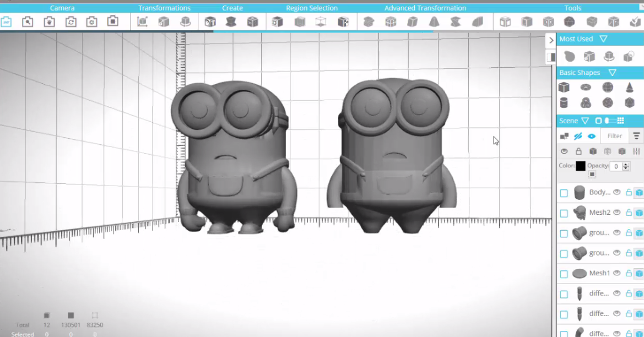Click the blue hide-all slashed eye button
This screenshot has height=337, width=644.
coord(578,136)
